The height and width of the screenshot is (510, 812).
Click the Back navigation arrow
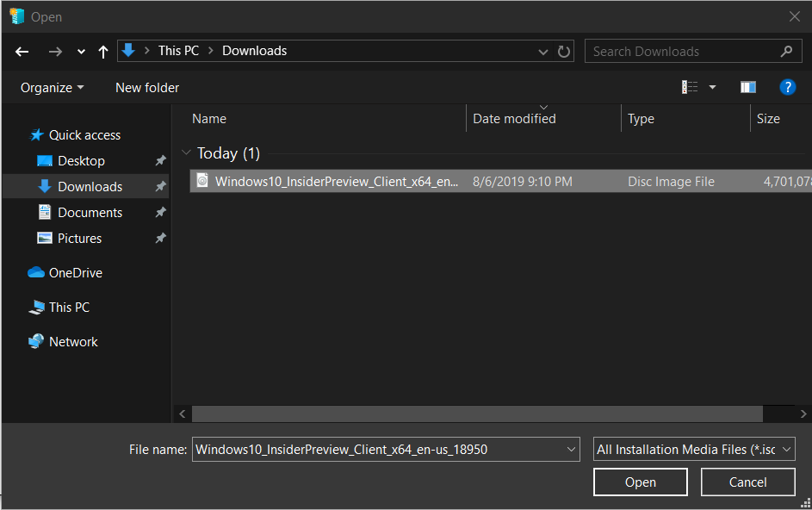(22, 52)
